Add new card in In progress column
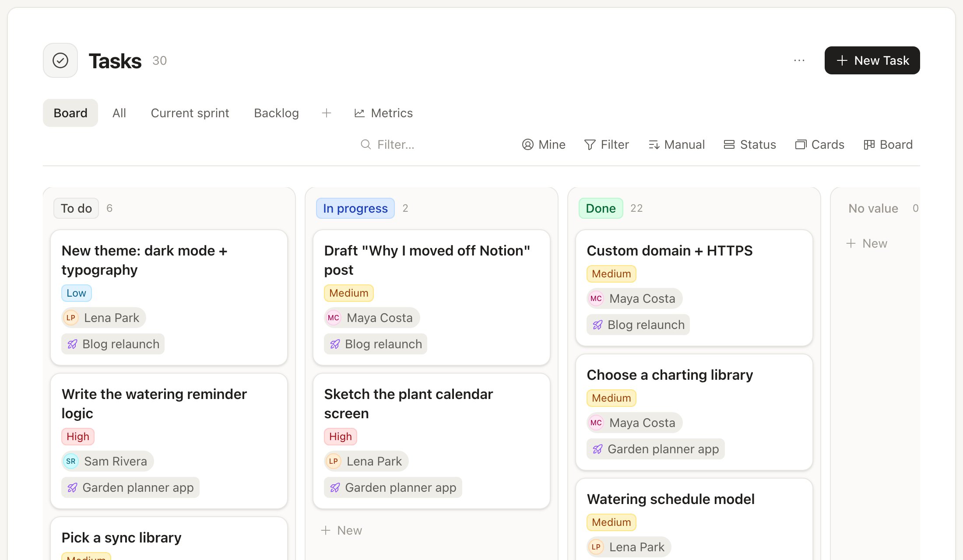The width and height of the screenshot is (963, 560). point(341,530)
